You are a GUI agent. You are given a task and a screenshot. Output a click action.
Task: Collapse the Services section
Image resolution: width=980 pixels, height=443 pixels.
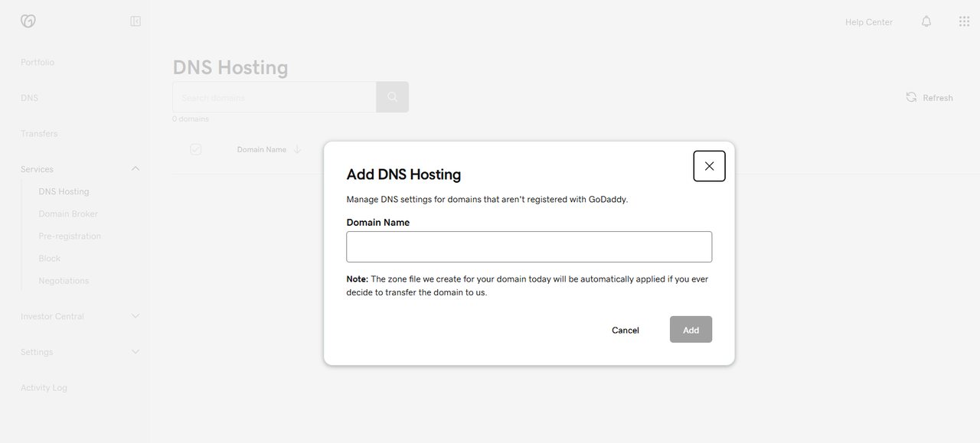pos(136,168)
